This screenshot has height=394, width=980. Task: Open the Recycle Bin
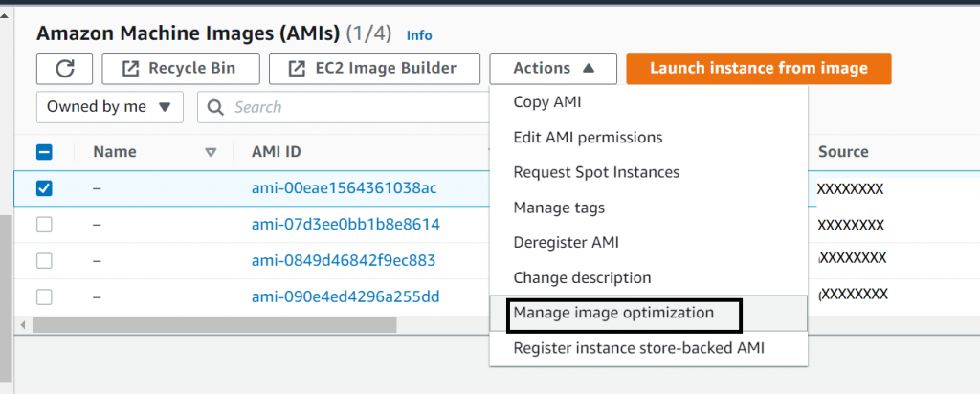click(181, 69)
